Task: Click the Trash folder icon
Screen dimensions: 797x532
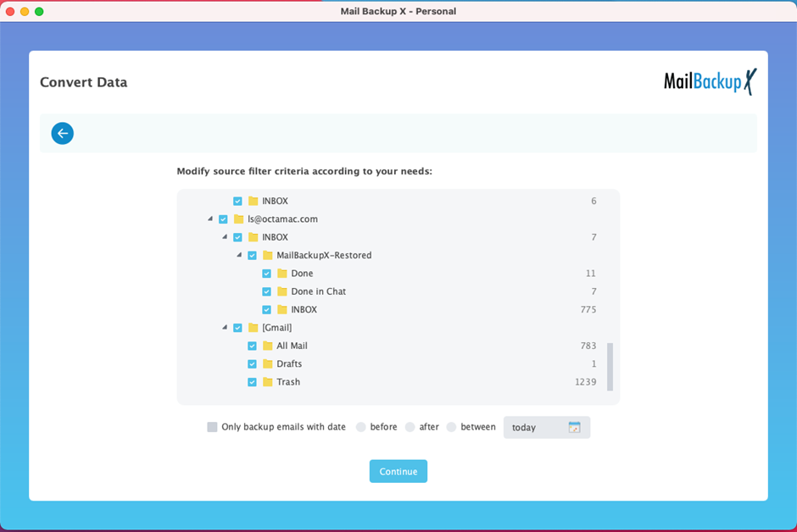Action: 267,382
